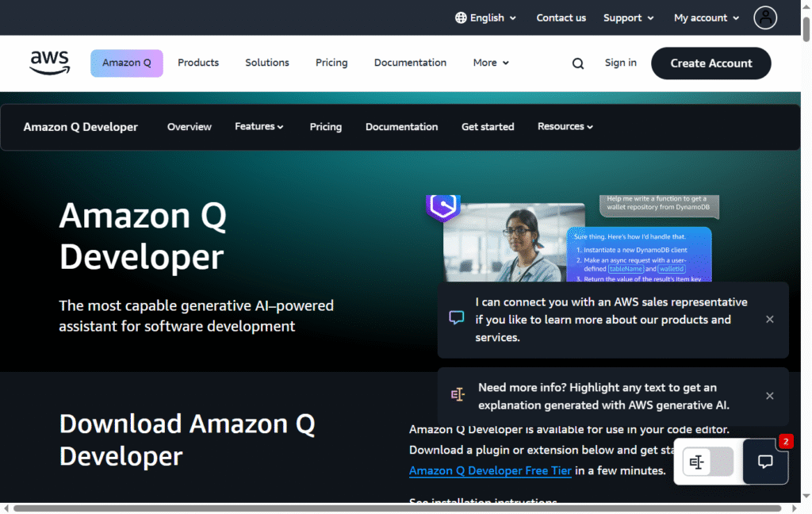Click Amazon Q Developer product title

pos(80,127)
